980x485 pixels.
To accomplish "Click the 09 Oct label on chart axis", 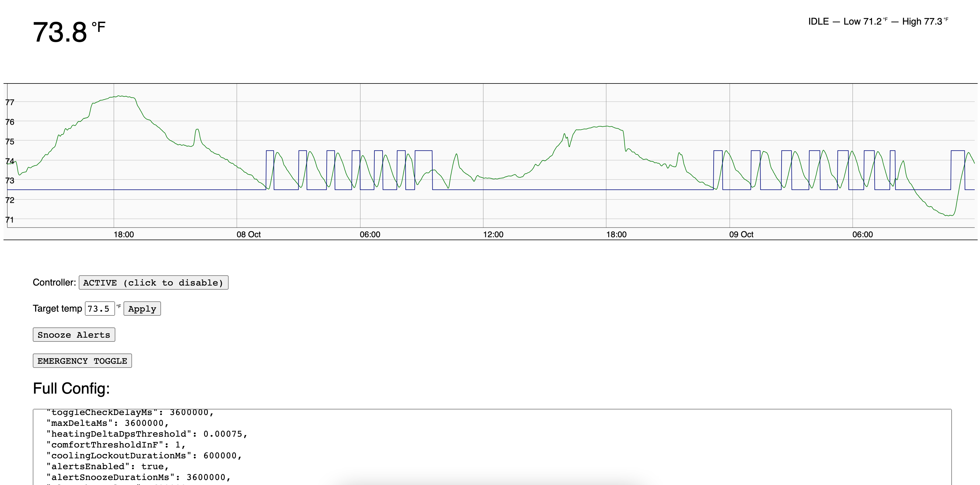I will pos(741,235).
